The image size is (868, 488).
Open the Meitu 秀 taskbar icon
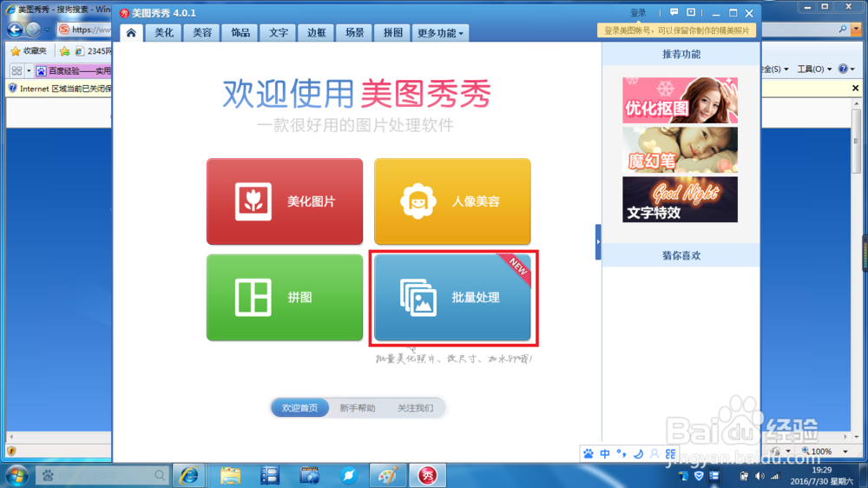[427, 475]
